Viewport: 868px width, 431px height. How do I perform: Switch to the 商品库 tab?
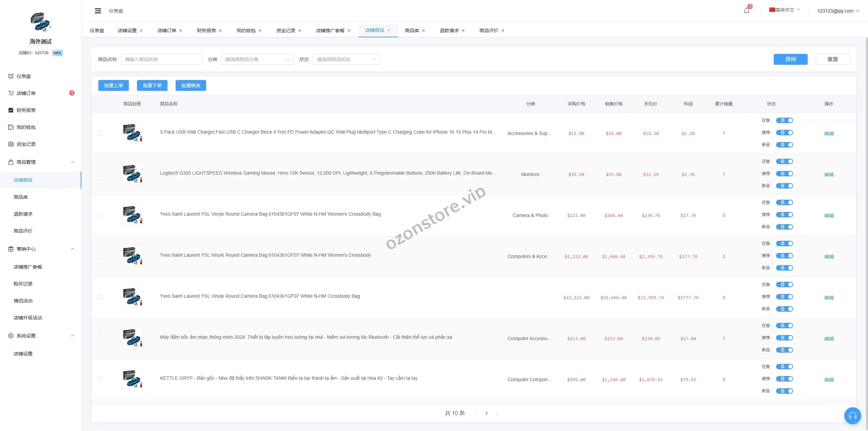point(412,31)
